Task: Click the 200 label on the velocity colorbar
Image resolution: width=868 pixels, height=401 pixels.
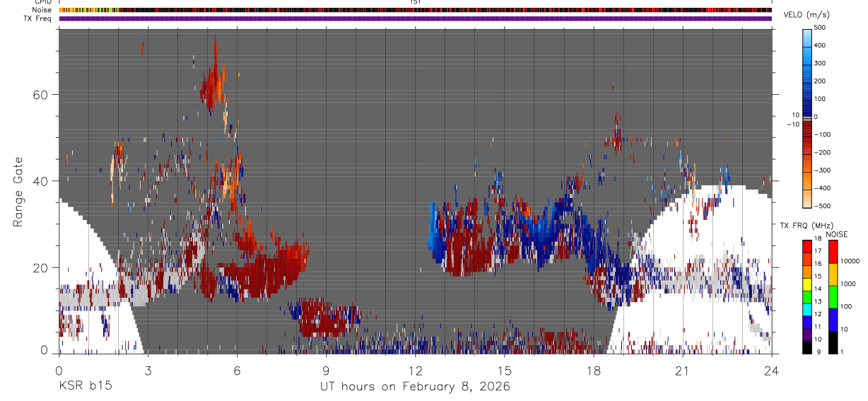Action: click(820, 81)
